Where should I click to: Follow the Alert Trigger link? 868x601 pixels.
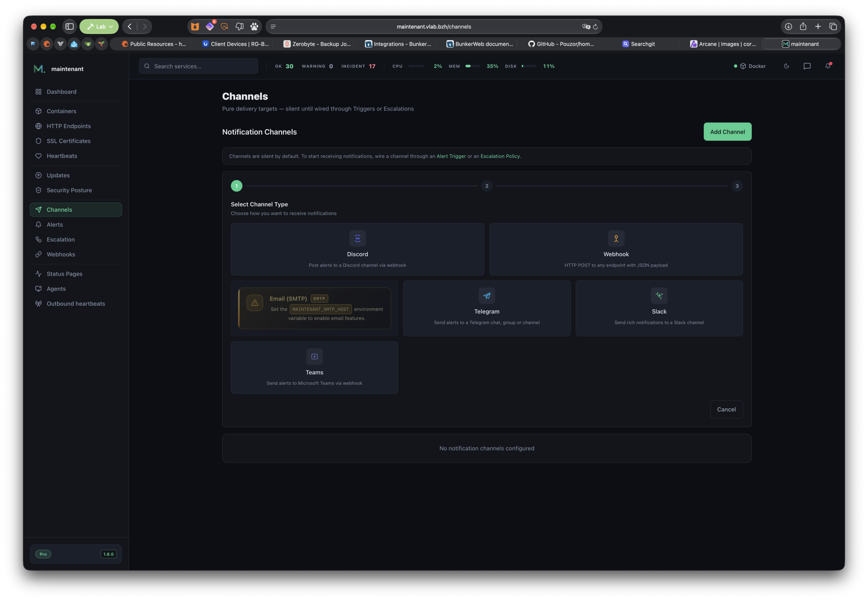coord(451,156)
